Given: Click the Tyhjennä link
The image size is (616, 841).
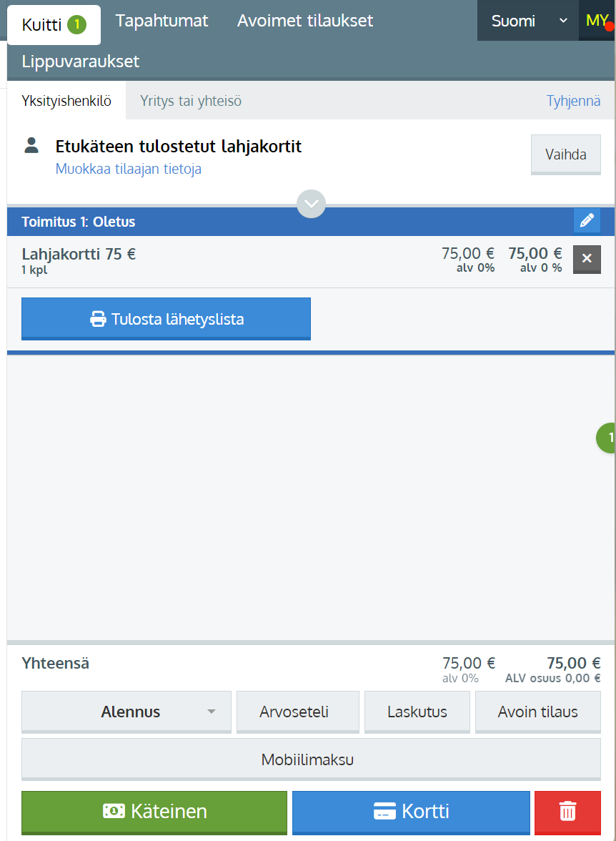Looking at the screenshot, I should click(573, 101).
